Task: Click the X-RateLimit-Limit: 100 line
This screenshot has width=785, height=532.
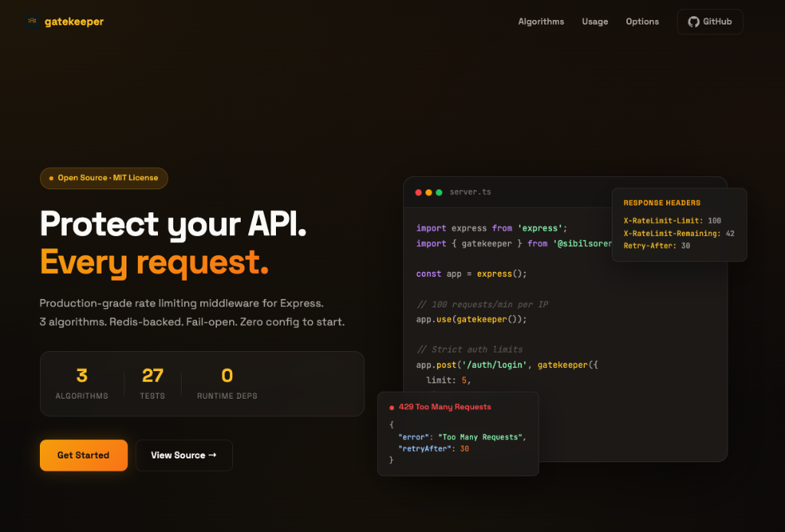Action: (x=672, y=221)
